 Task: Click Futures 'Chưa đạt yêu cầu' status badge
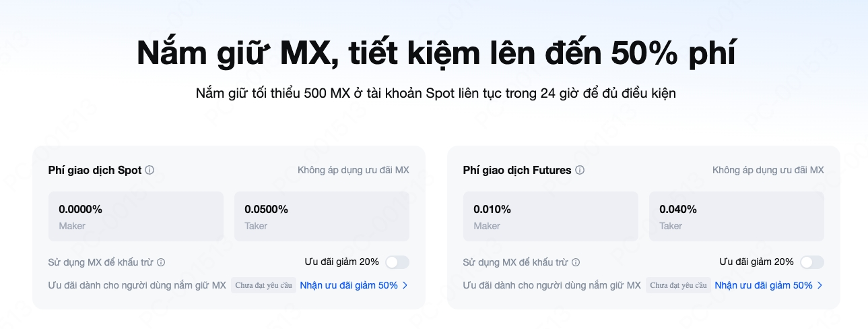(678, 285)
